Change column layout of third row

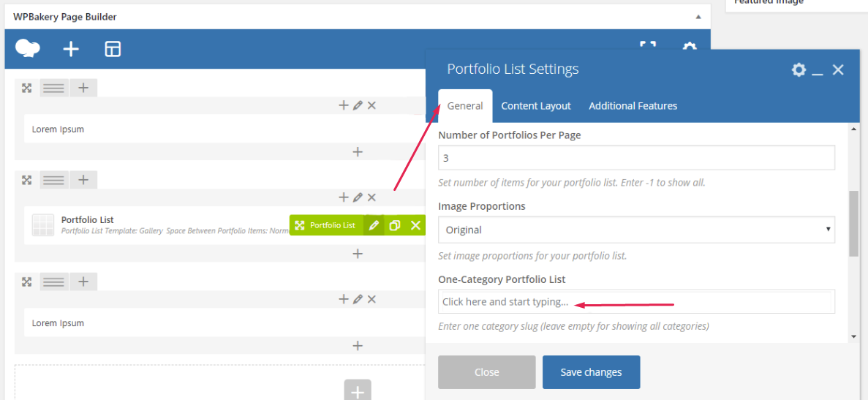[x=53, y=282]
